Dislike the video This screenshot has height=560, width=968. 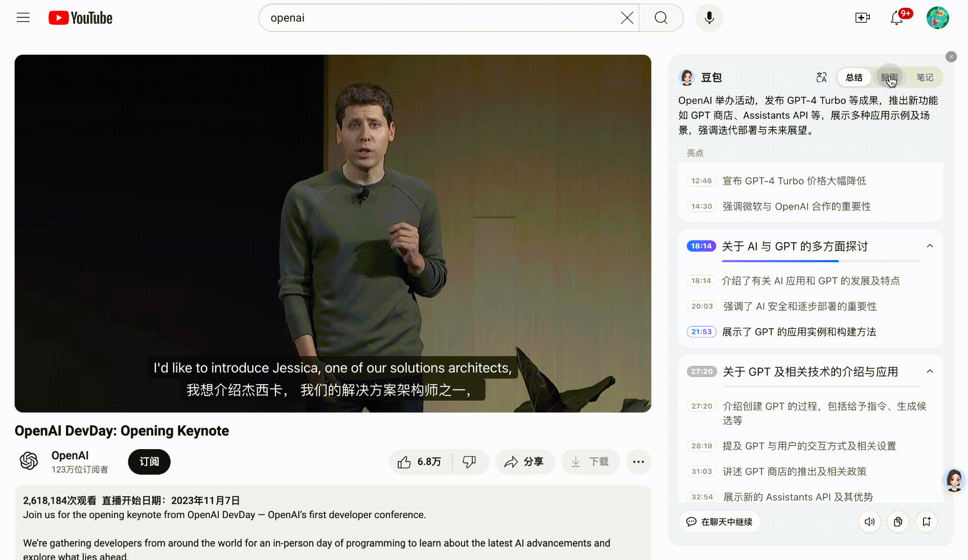tap(469, 462)
